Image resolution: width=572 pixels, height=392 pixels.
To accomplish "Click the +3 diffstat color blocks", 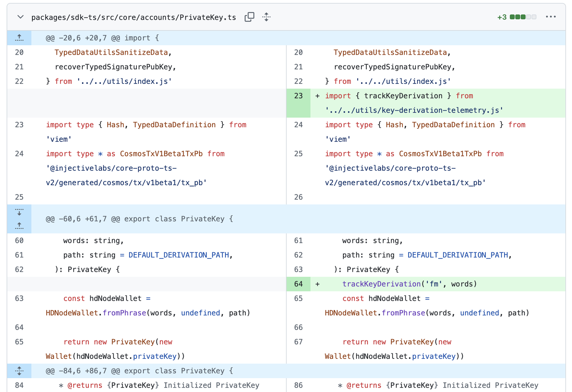I will click(523, 17).
